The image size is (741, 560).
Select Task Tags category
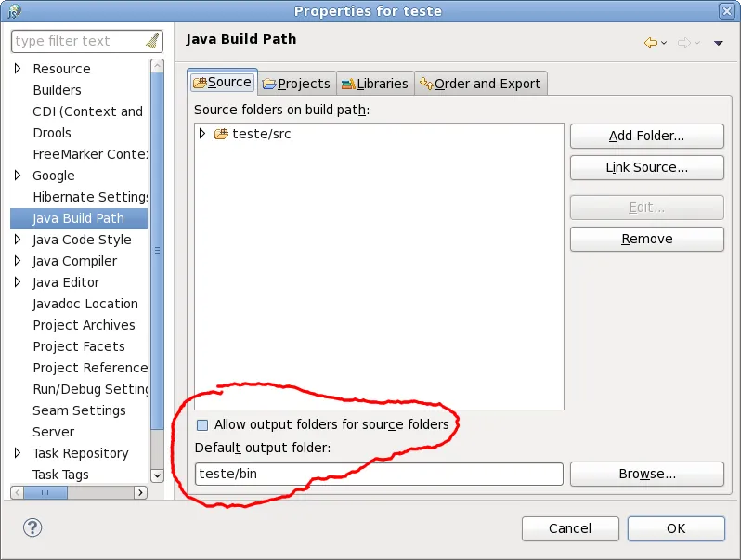coord(60,475)
